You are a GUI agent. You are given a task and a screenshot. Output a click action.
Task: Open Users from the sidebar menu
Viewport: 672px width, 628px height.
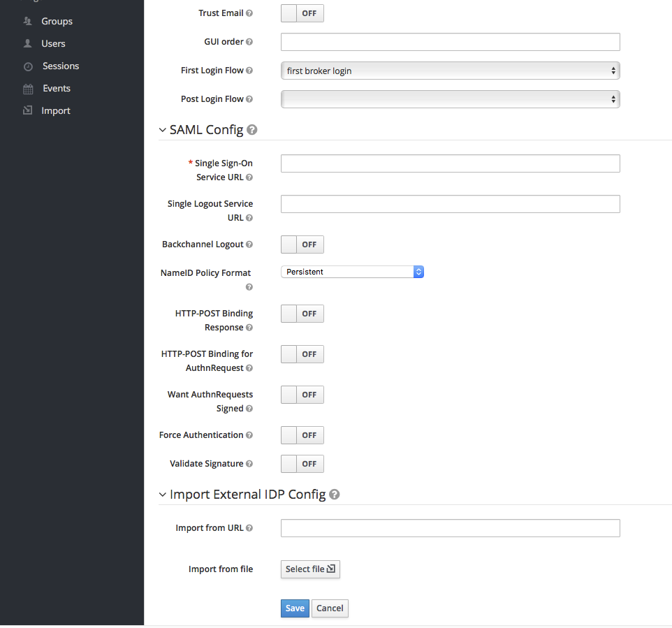[53, 44]
